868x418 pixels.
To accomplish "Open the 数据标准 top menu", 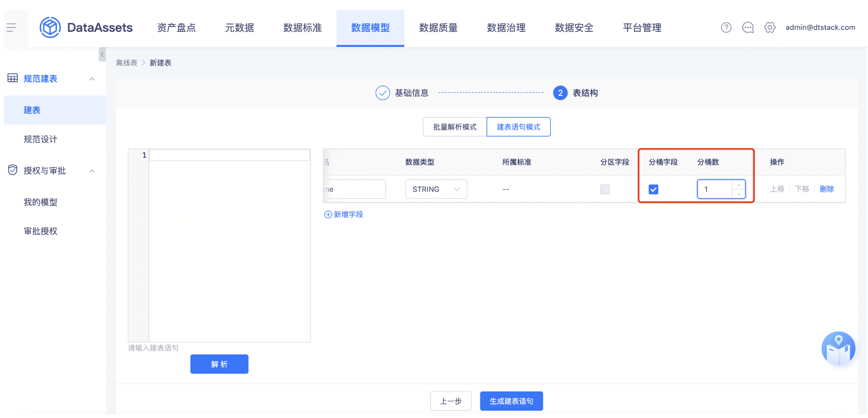I will click(303, 28).
